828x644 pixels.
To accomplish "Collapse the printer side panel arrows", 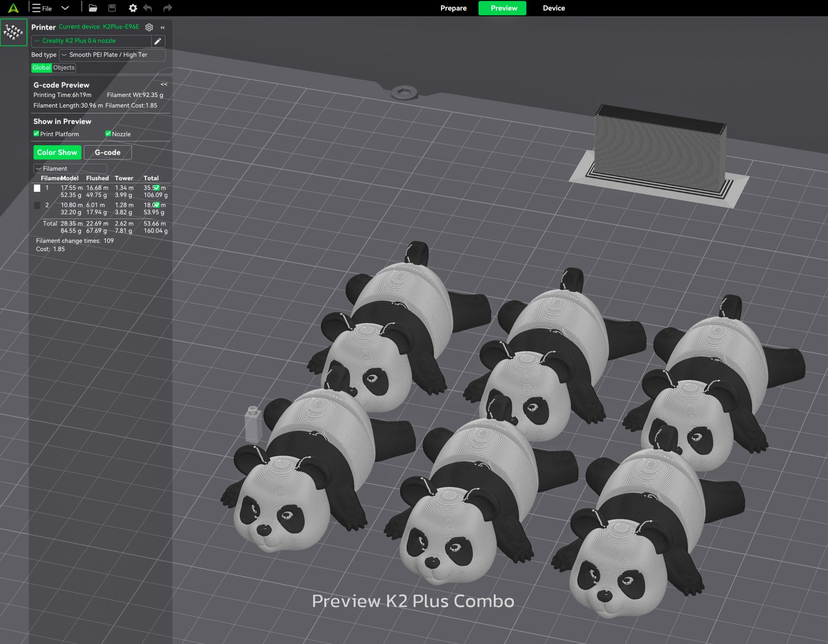I will coord(163,27).
